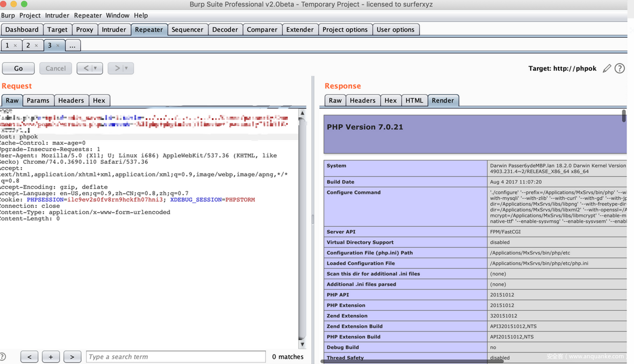634x364 pixels.
Task: Click the response pane vertical scrollbar thumb
Action: (x=624, y=116)
